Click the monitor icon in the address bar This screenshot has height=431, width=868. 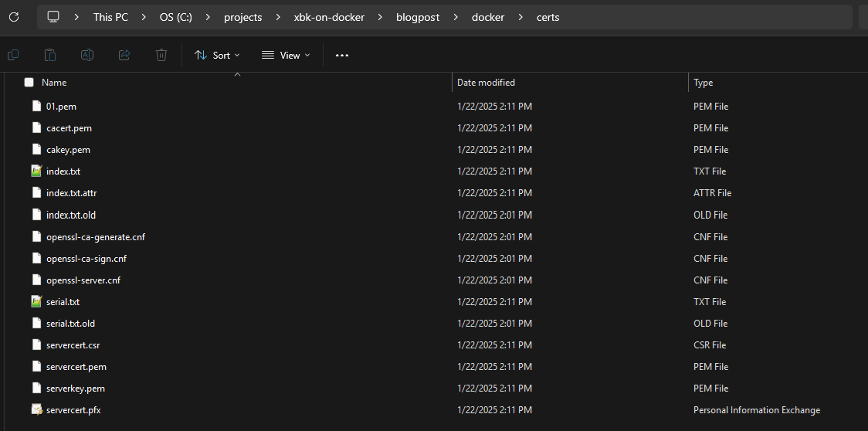click(53, 17)
